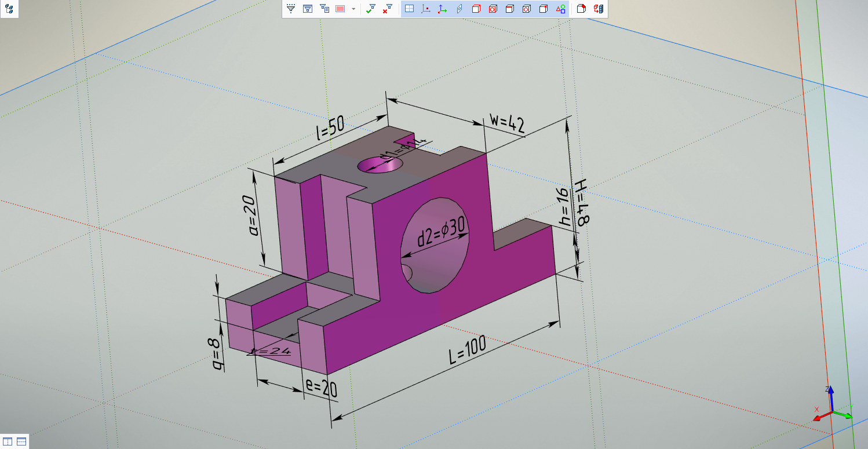
Task: Toggle cube with red circle face filter
Action: pyautogui.click(x=527, y=9)
